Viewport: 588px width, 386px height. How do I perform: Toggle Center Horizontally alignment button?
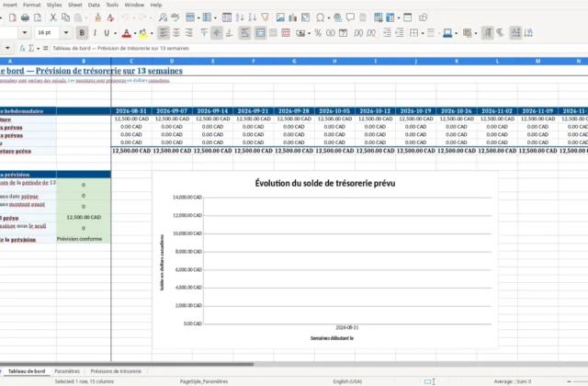pos(175,33)
